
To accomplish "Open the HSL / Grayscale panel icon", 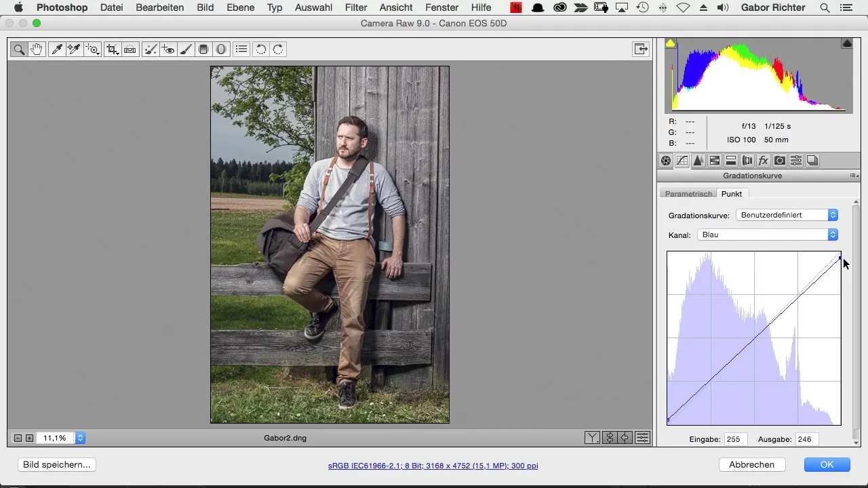I will (715, 161).
